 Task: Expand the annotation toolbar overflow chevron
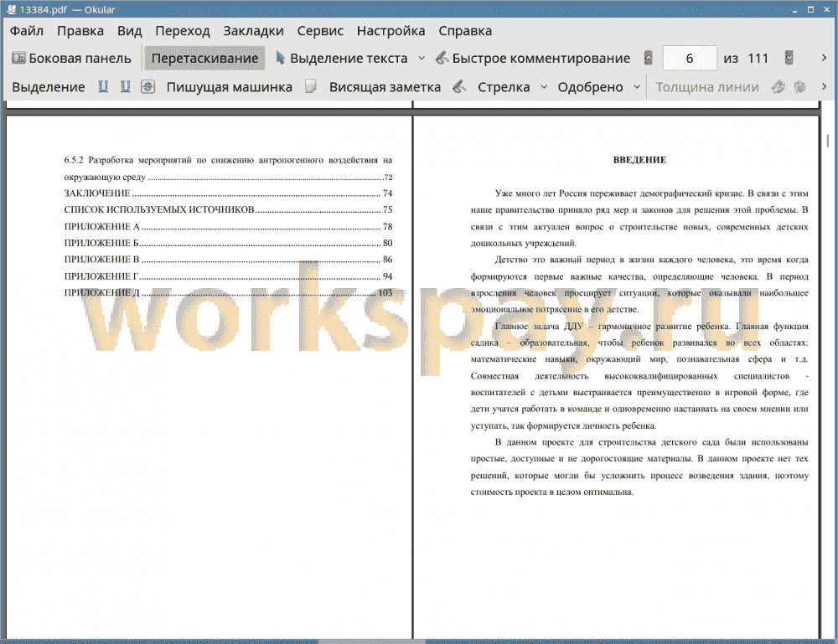pyautogui.click(x=824, y=86)
